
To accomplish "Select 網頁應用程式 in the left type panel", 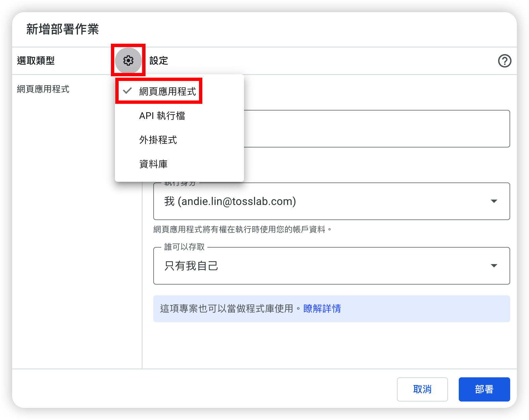I will click(43, 89).
